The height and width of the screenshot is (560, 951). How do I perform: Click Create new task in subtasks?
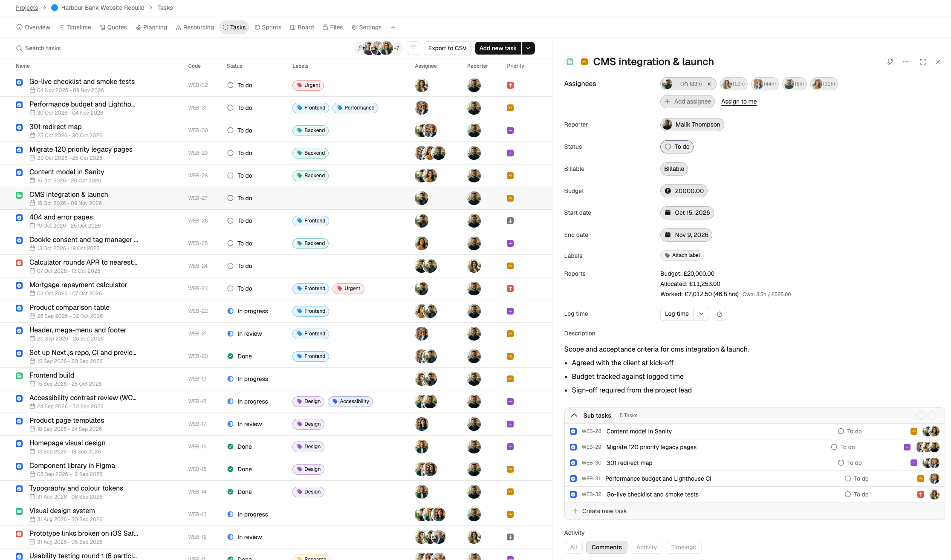pyautogui.click(x=600, y=511)
